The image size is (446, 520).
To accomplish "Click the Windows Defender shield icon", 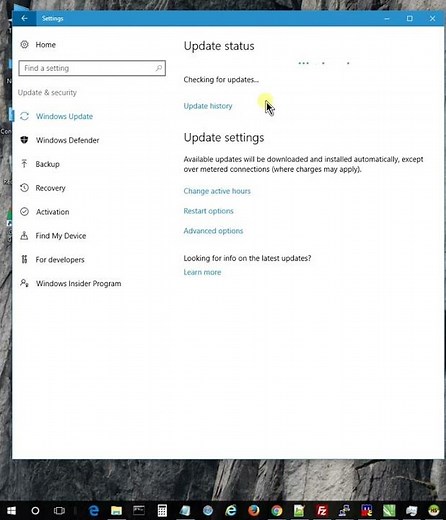I will pyautogui.click(x=24, y=140).
